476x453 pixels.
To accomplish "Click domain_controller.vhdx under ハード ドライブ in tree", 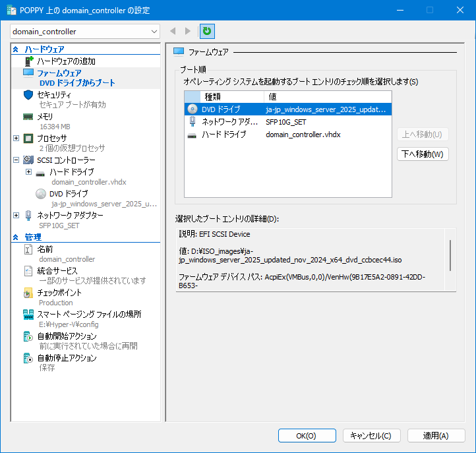I will point(89,182).
